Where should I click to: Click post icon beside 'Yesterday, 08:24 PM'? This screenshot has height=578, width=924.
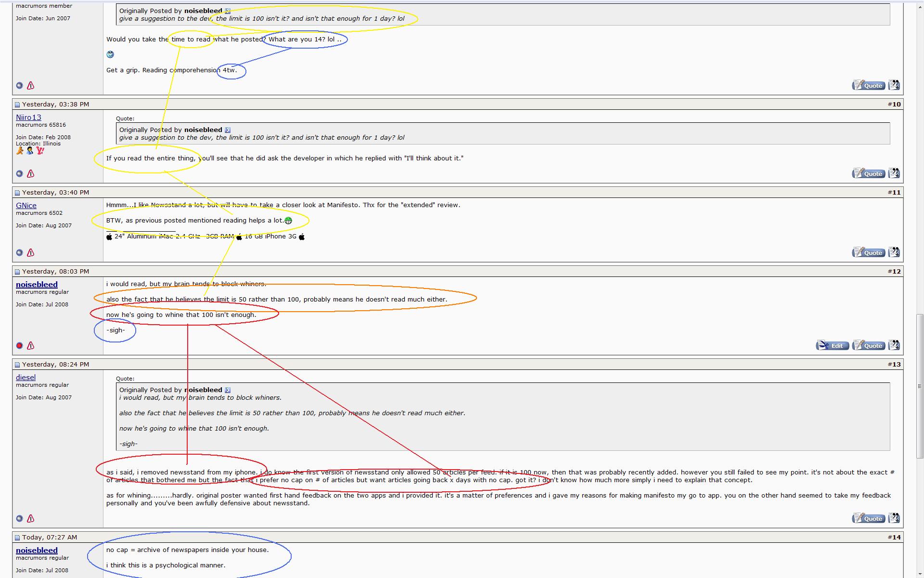click(17, 365)
